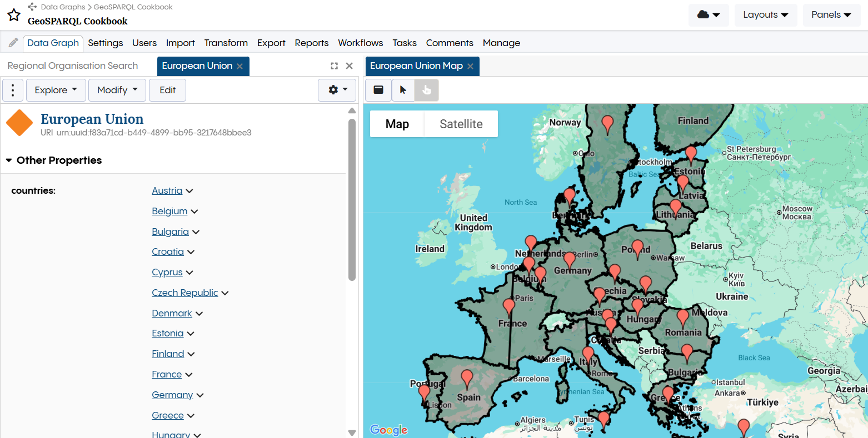Switch back to Map view
Image resolution: width=868 pixels, height=438 pixels.
396,124
